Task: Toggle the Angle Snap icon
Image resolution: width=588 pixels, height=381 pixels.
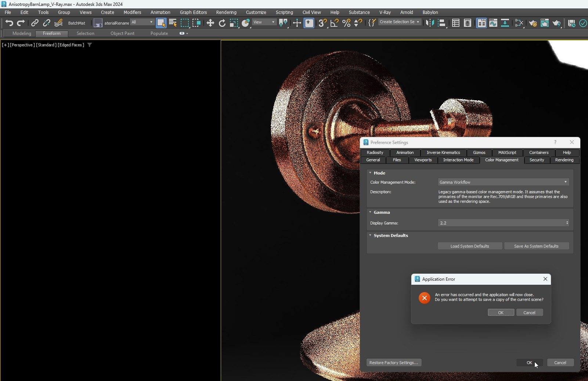Action: [334, 23]
